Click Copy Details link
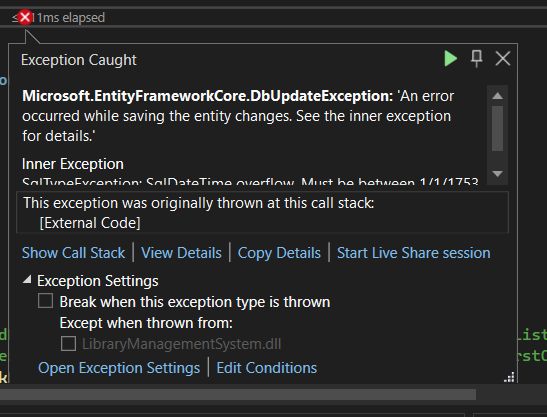The height and width of the screenshot is (417, 547). (279, 253)
